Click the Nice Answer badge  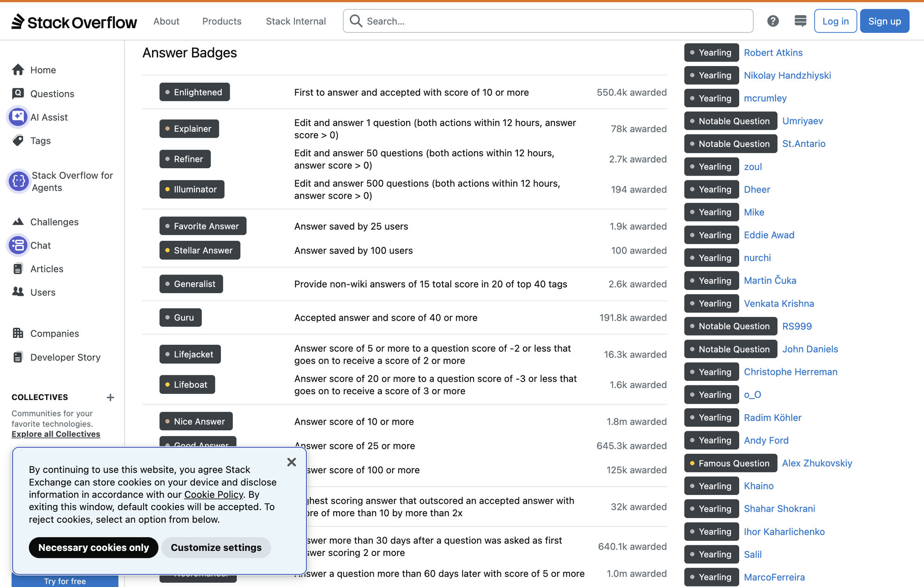pos(196,421)
